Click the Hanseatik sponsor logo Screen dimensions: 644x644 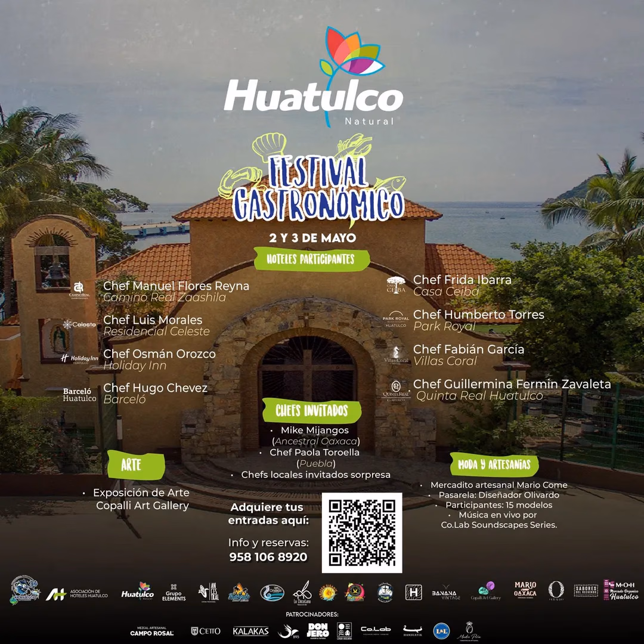pos(413,631)
